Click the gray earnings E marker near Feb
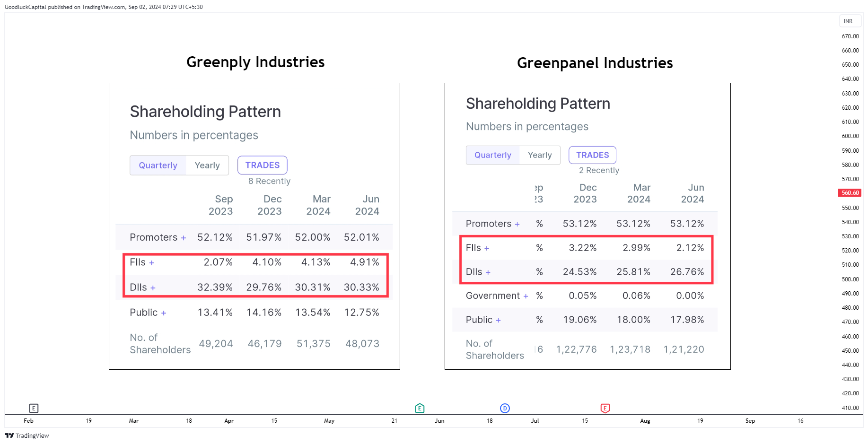Viewport: 868px width, 444px height. point(34,408)
